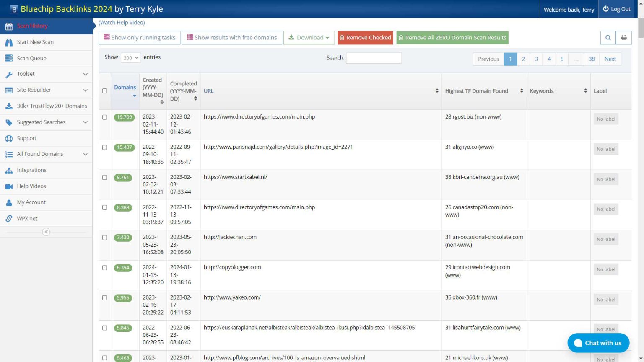Open the Download dropdown menu
Viewport: 644px width, 362px height.
(309, 38)
